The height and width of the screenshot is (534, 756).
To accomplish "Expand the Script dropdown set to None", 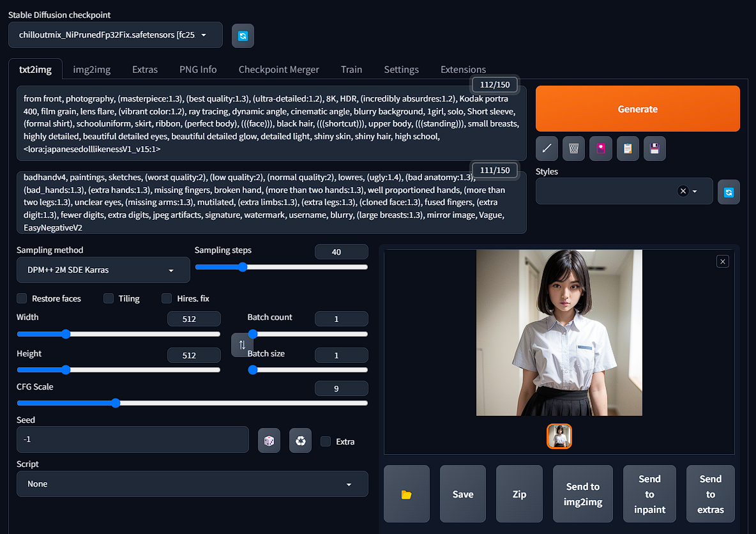I will pyautogui.click(x=192, y=484).
